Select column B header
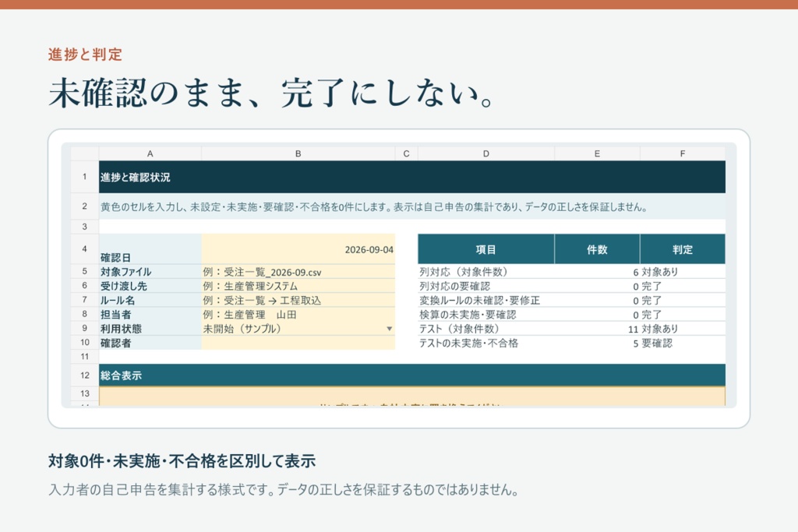The image size is (798, 532). point(298,153)
